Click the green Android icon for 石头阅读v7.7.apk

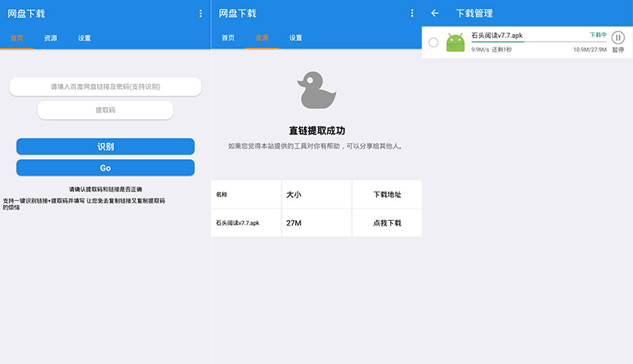point(455,42)
